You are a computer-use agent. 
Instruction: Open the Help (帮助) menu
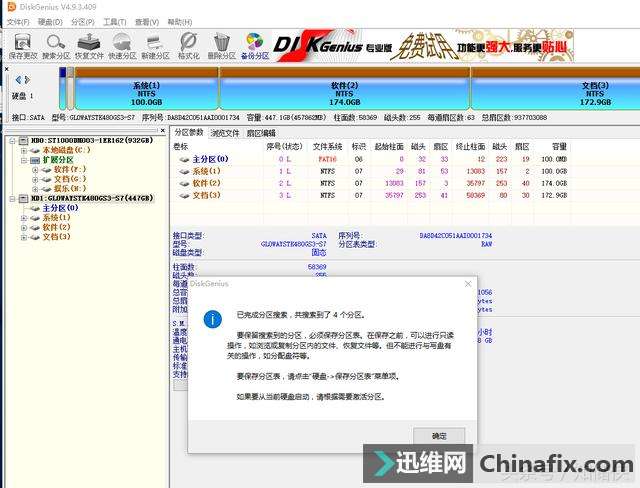pos(180,22)
